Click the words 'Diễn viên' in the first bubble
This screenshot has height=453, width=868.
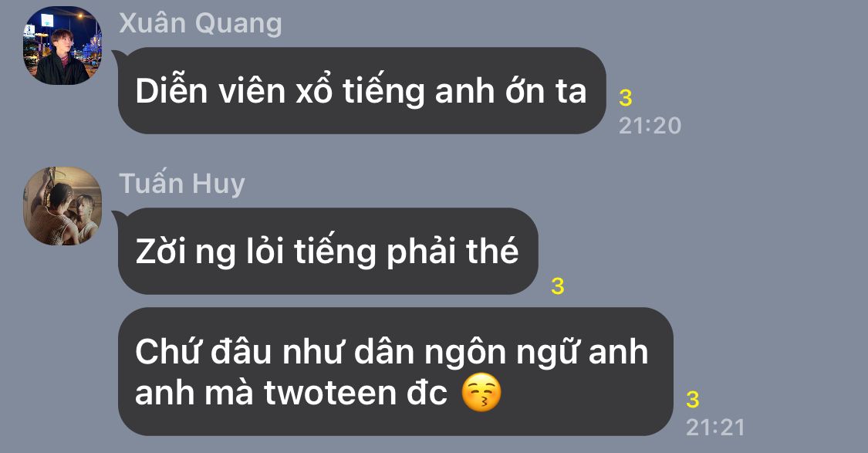[210, 91]
